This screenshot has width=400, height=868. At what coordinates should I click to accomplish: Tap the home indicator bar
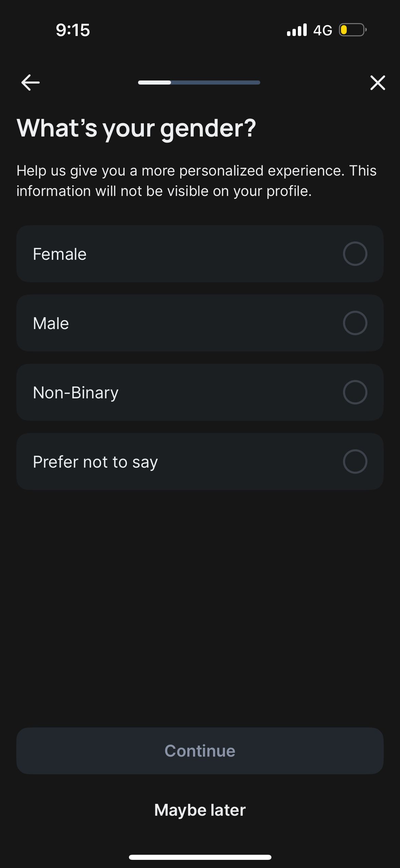pos(200,857)
